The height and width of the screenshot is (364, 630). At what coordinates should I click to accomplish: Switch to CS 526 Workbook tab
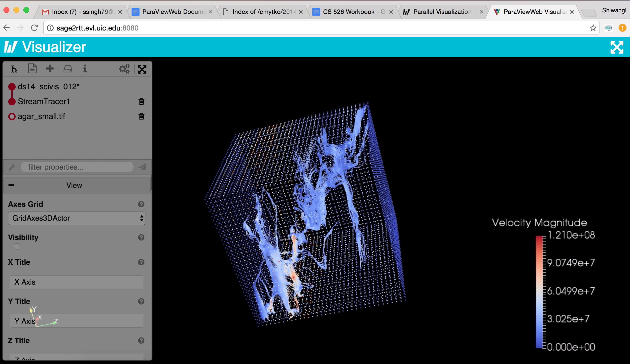(x=353, y=12)
